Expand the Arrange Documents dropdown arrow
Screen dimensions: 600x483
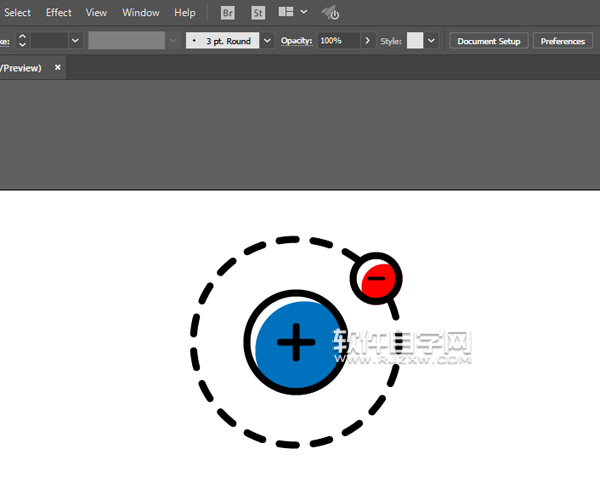point(304,12)
